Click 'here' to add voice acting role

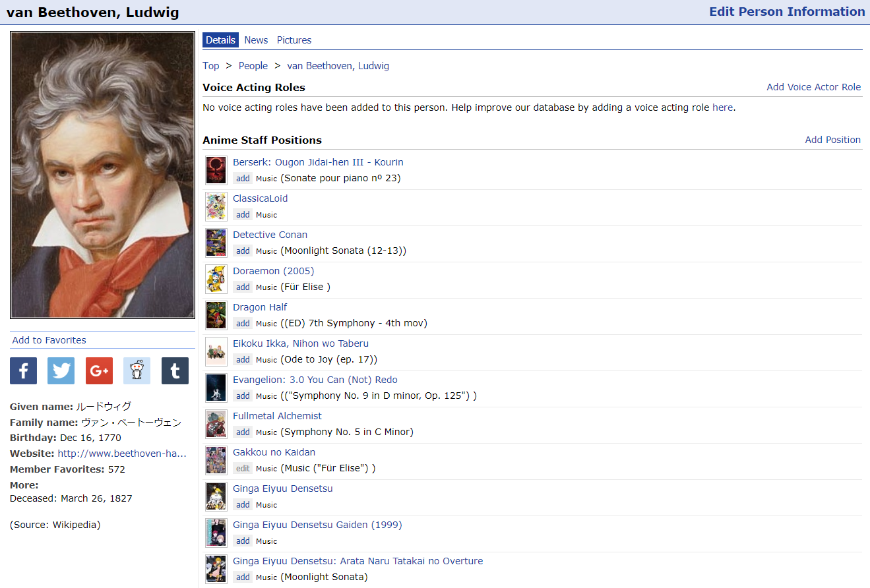click(x=722, y=107)
